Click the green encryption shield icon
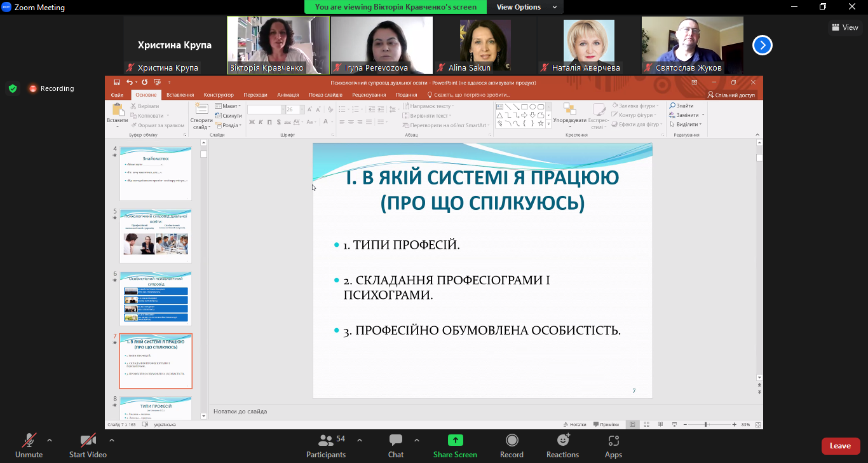Image resolution: width=868 pixels, height=463 pixels. (13, 88)
